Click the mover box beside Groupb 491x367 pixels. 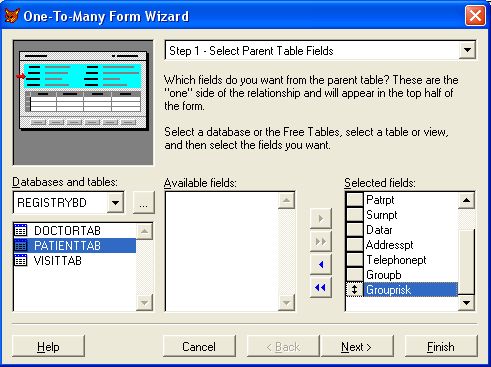point(355,274)
